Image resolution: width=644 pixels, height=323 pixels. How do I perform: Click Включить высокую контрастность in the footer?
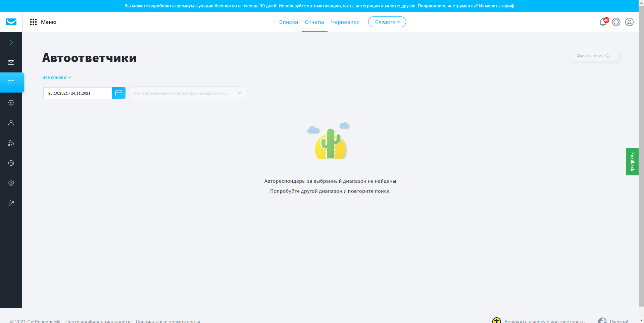coord(544,321)
